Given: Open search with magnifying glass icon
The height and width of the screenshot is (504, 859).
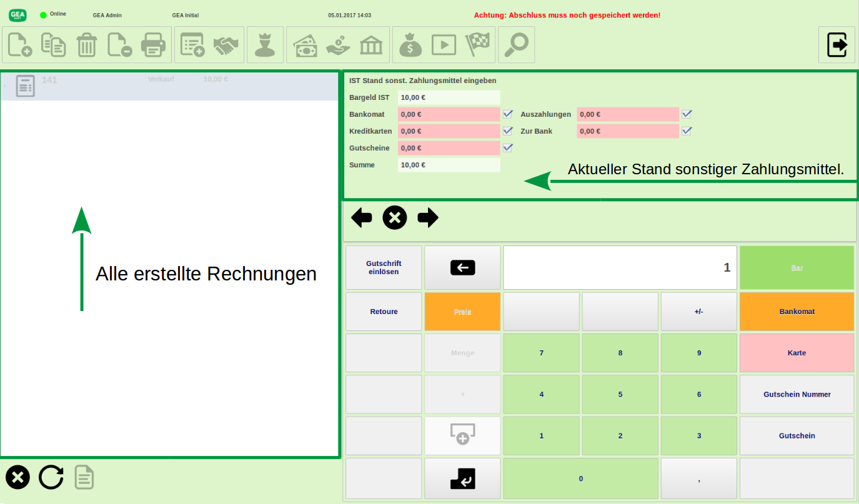Looking at the screenshot, I should click(516, 45).
